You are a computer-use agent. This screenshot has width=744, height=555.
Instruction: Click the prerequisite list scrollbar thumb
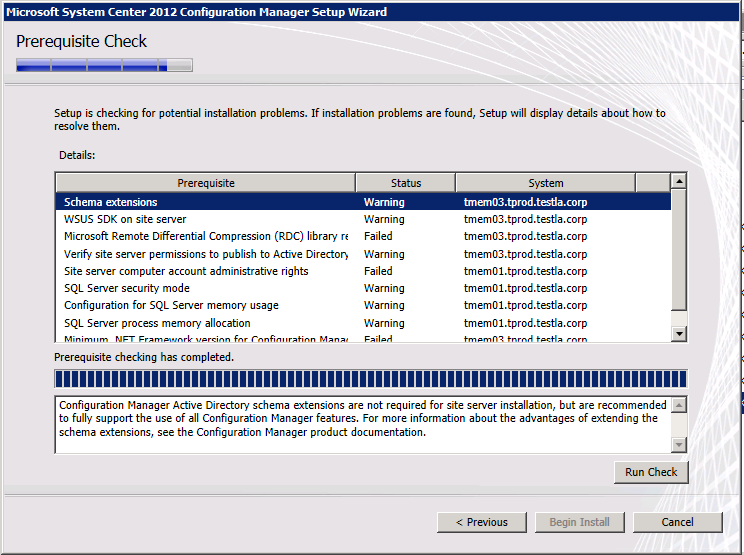[679, 250]
